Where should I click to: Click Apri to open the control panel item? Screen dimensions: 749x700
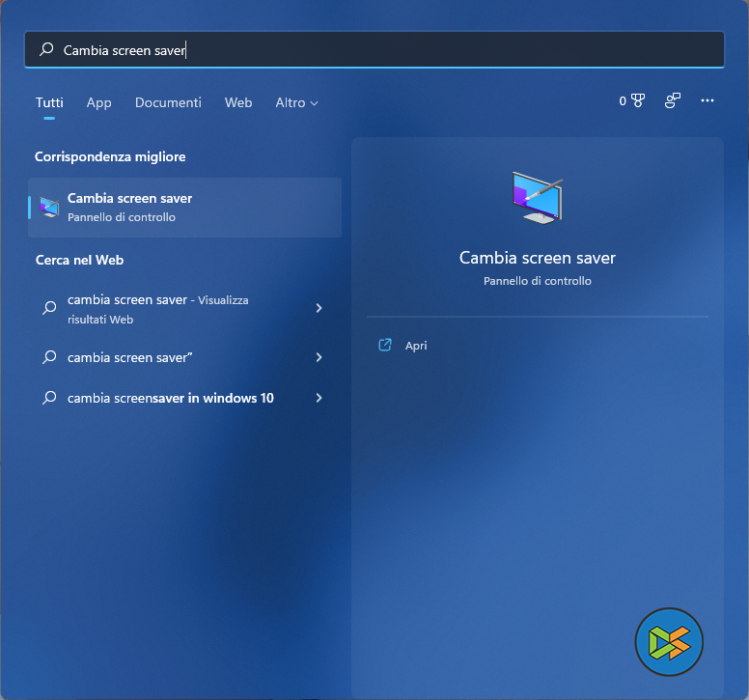tap(416, 346)
